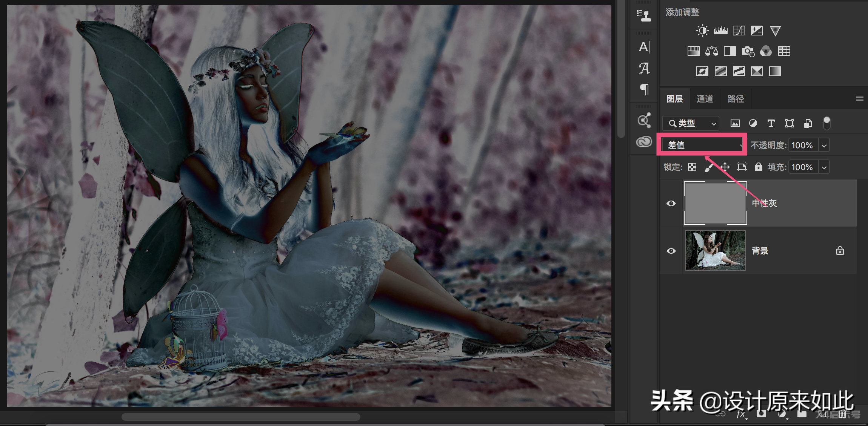Click the 填充 fill value field
The width and height of the screenshot is (868, 426).
(x=803, y=167)
